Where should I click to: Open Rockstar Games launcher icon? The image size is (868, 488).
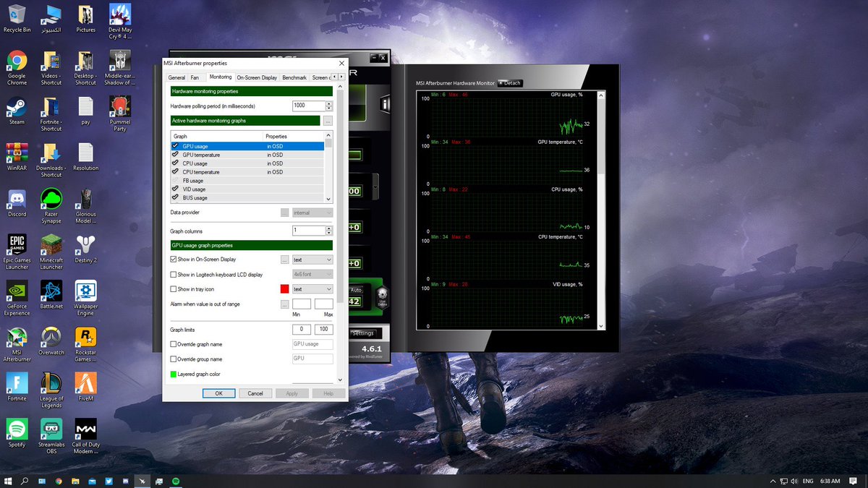click(85, 345)
